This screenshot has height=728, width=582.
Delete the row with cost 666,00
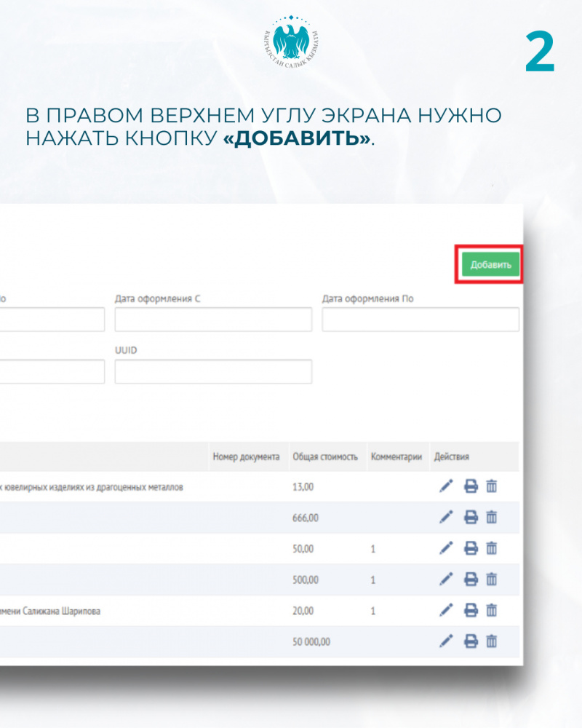tap(492, 517)
